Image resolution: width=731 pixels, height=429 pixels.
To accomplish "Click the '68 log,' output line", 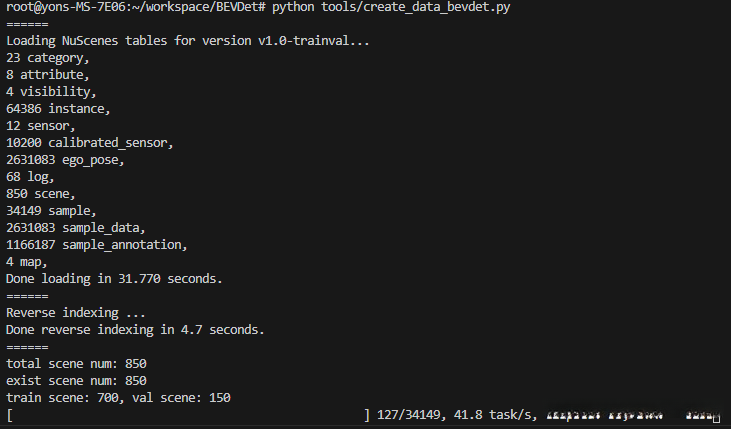I will (x=33, y=177).
